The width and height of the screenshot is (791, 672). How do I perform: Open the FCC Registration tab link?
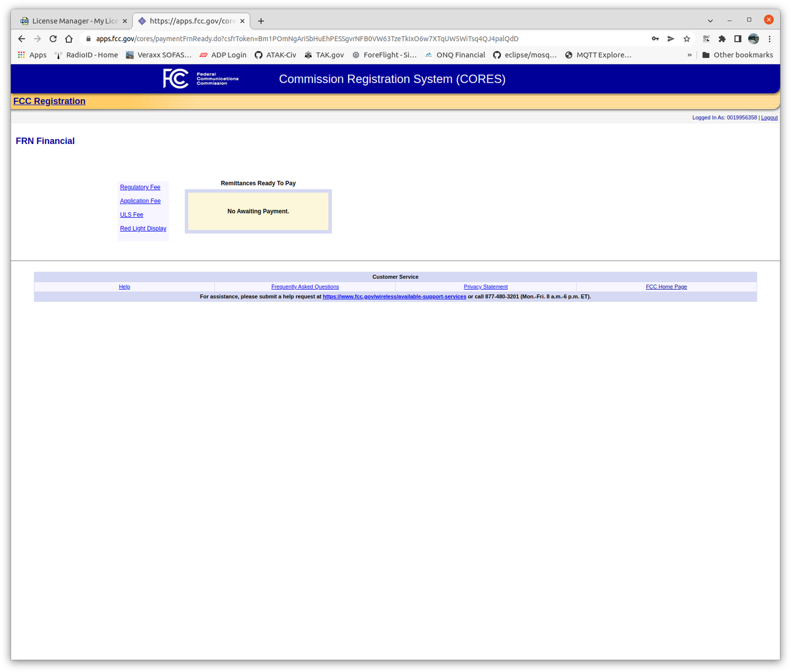click(49, 101)
